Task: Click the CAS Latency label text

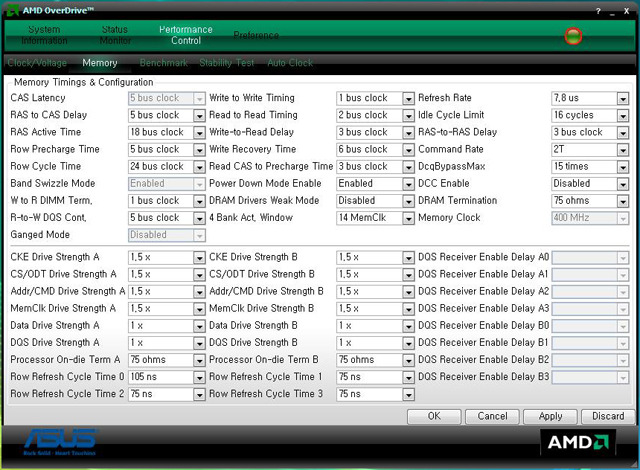Action: pyautogui.click(x=38, y=98)
